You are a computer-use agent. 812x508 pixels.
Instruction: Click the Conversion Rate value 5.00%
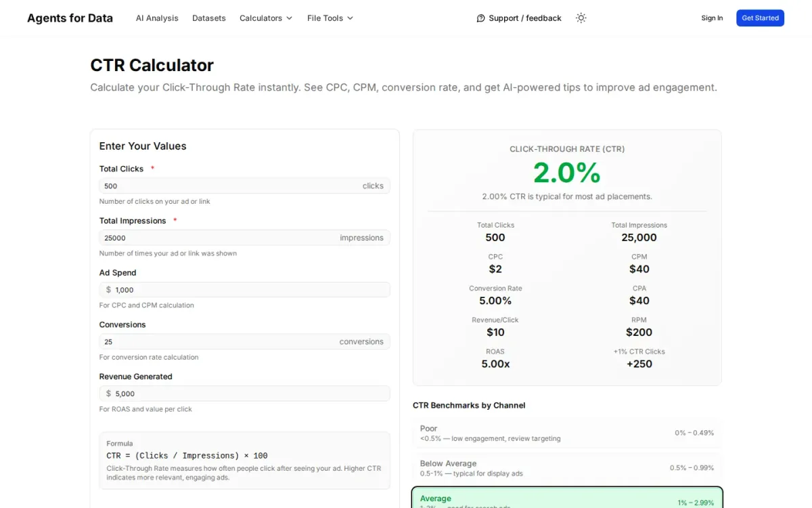coord(495,301)
